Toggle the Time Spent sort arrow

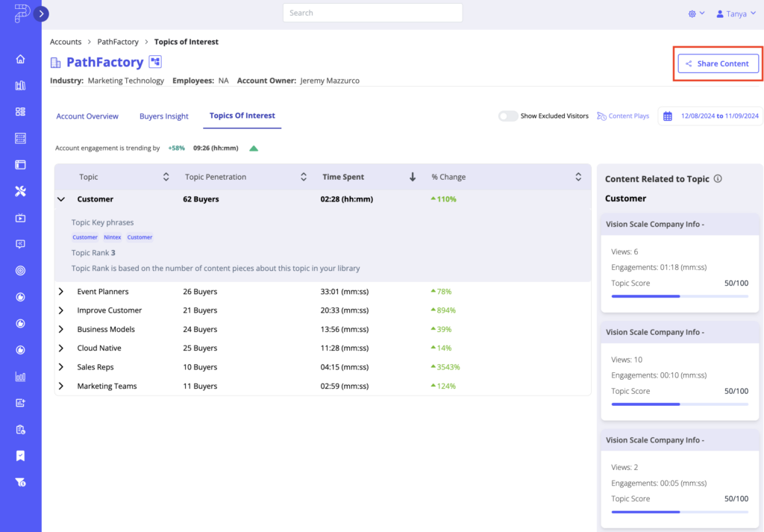(x=413, y=177)
